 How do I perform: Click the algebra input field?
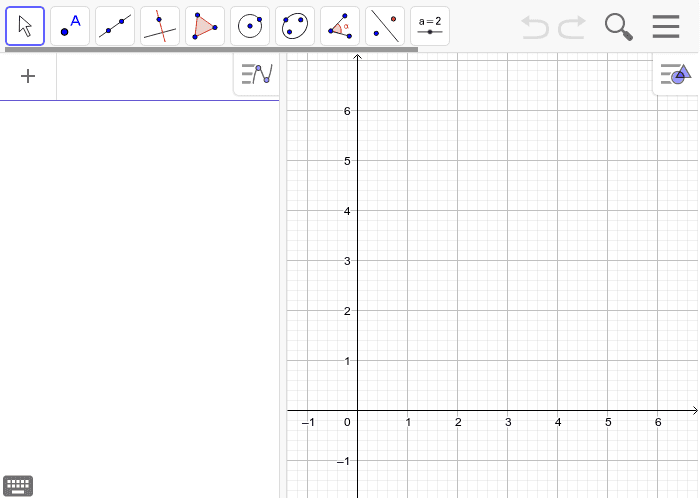145,76
